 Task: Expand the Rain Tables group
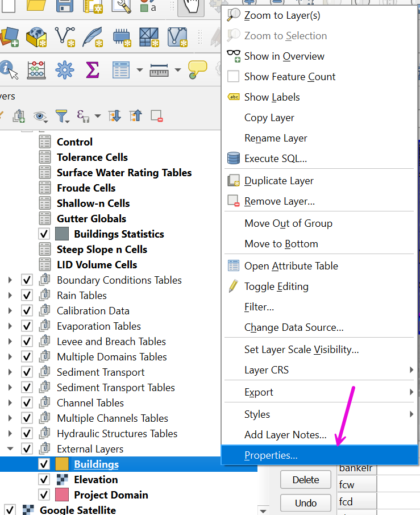(x=10, y=296)
